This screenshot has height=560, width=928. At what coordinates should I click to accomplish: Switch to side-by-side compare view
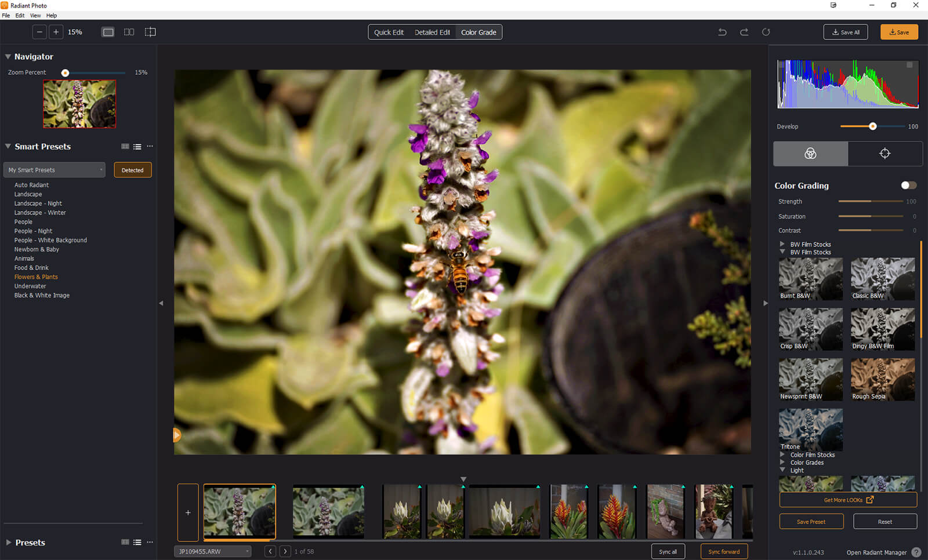[129, 32]
